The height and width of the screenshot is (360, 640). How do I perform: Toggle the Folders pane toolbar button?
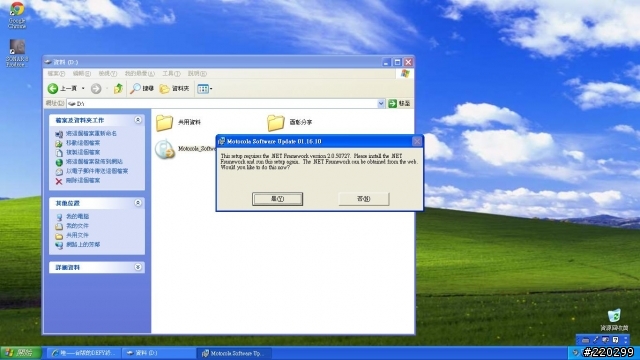click(174, 88)
